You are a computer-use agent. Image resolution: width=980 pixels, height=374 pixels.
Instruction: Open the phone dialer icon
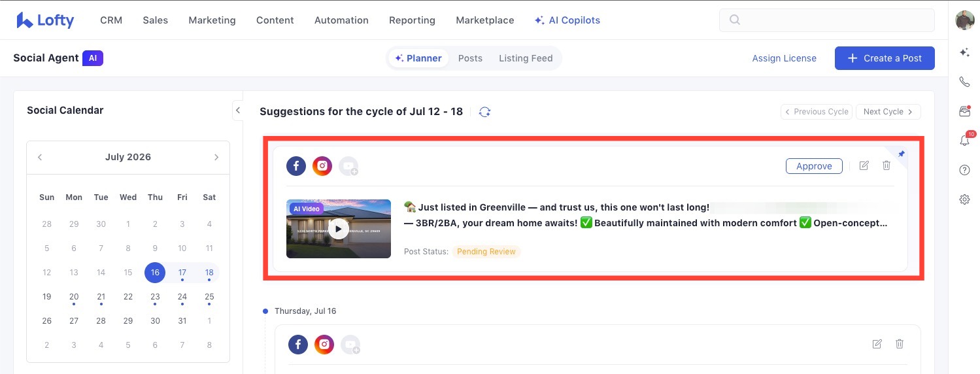click(964, 82)
